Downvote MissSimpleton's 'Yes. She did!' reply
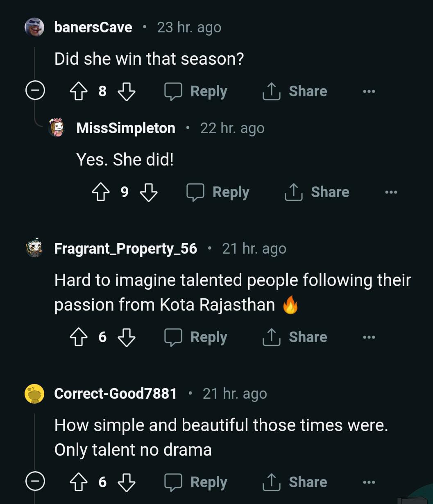The image size is (433, 504). tap(148, 192)
